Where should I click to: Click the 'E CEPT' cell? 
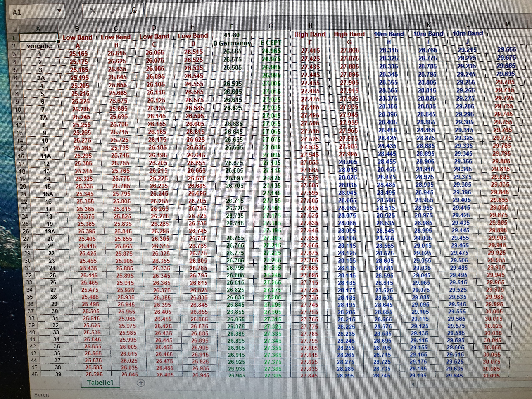click(x=271, y=43)
